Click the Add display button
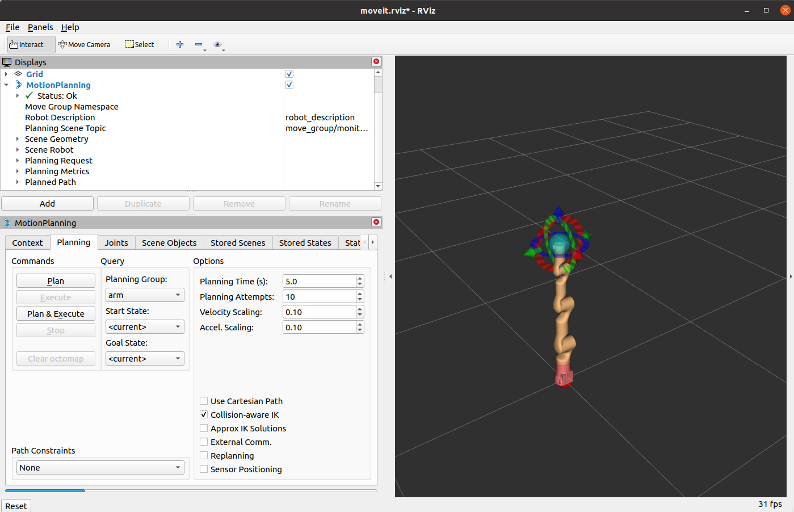794x512 pixels. pos(47,203)
